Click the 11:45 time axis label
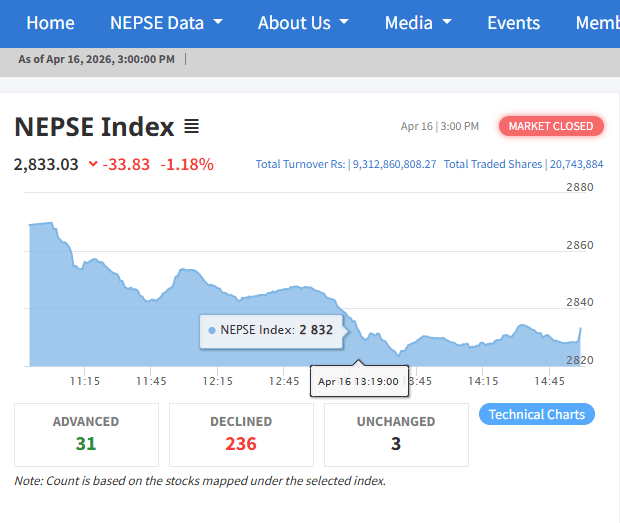The width and height of the screenshot is (620, 523). [x=151, y=381]
